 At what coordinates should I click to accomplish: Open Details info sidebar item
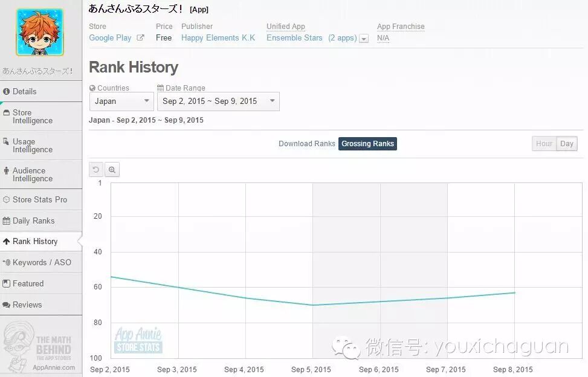(x=41, y=91)
